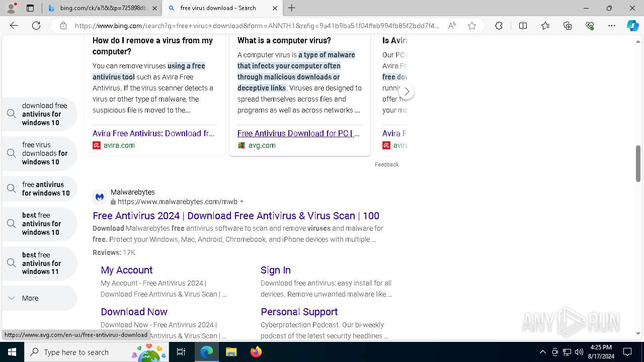Open the Split screen icon
The height and width of the screenshot is (362, 644).
point(523,26)
